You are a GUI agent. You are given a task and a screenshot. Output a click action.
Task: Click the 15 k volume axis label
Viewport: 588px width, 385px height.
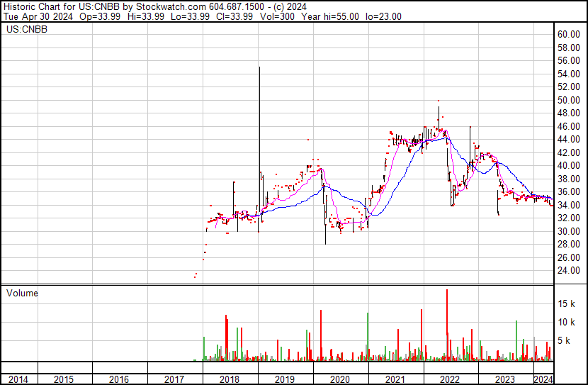click(566, 303)
